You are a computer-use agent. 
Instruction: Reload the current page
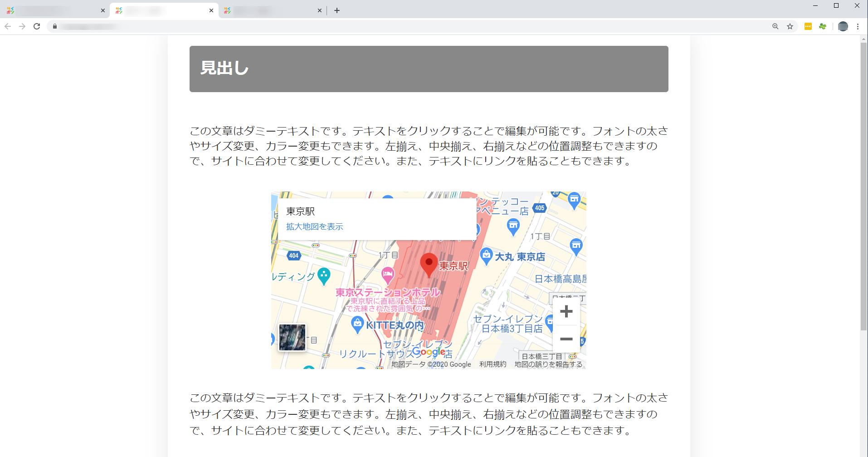[x=37, y=26]
